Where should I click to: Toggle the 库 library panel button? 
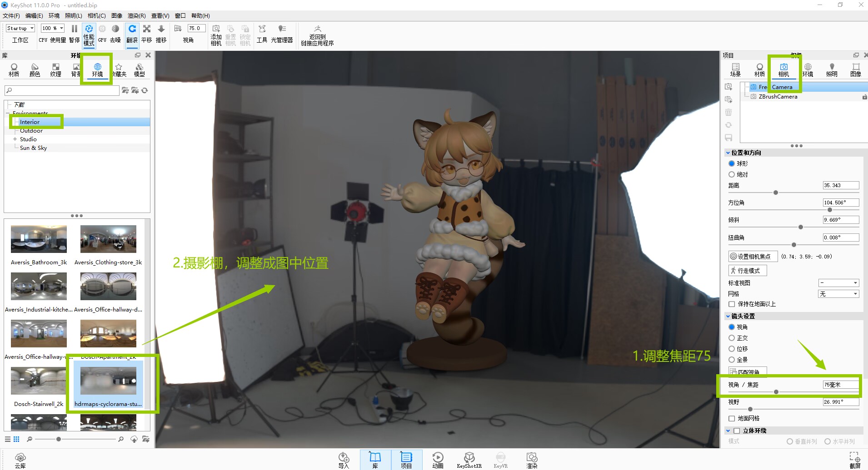pyautogui.click(x=375, y=460)
